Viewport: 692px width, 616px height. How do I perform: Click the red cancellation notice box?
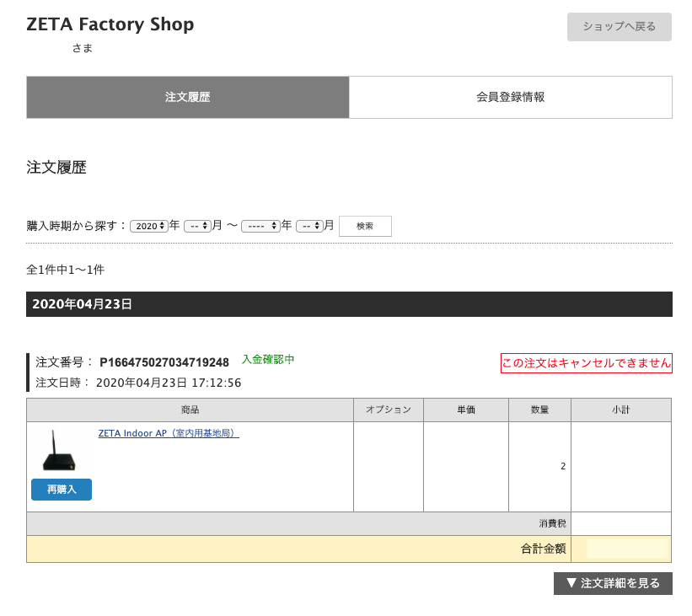(587, 363)
